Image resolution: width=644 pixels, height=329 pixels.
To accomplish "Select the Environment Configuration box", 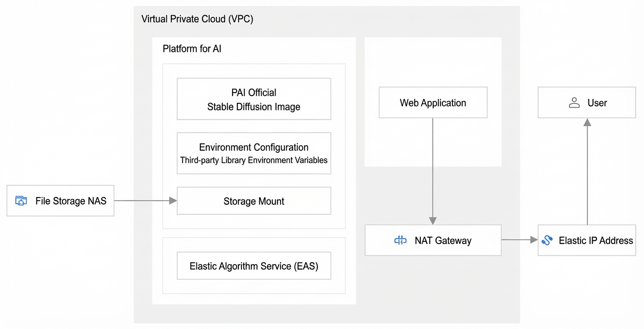I will click(x=254, y=153).
